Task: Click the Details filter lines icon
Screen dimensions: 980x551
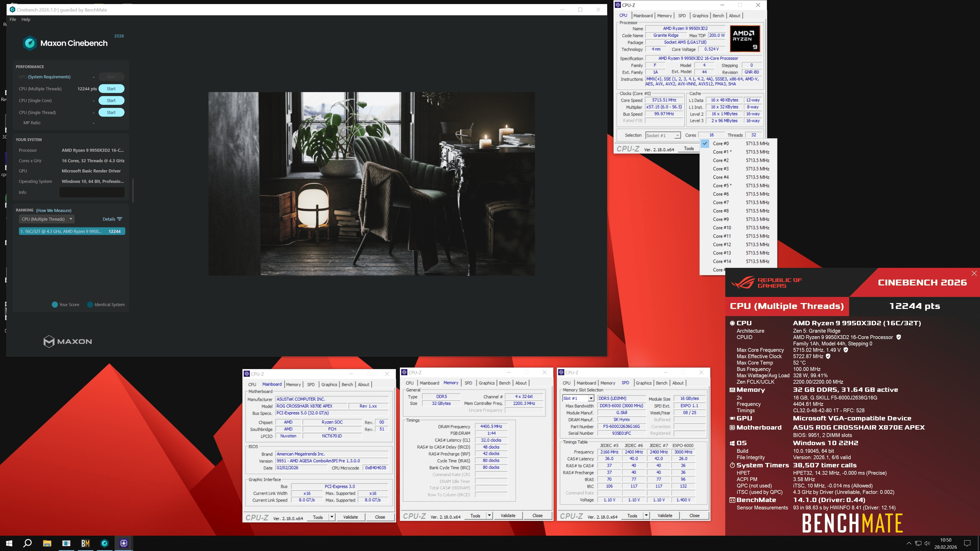Action: pyautogui.click(x=120, y=219)
